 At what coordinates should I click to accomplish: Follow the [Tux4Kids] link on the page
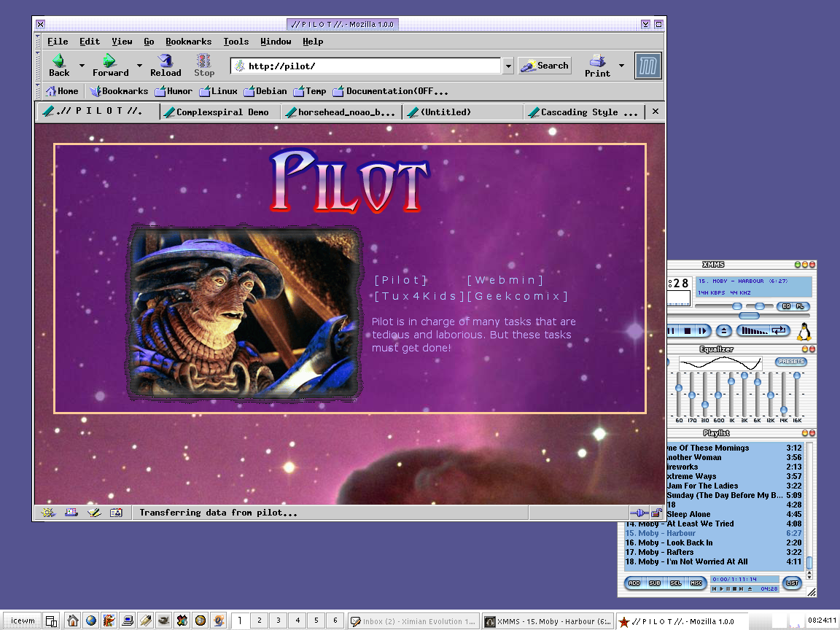pos(419,296)
